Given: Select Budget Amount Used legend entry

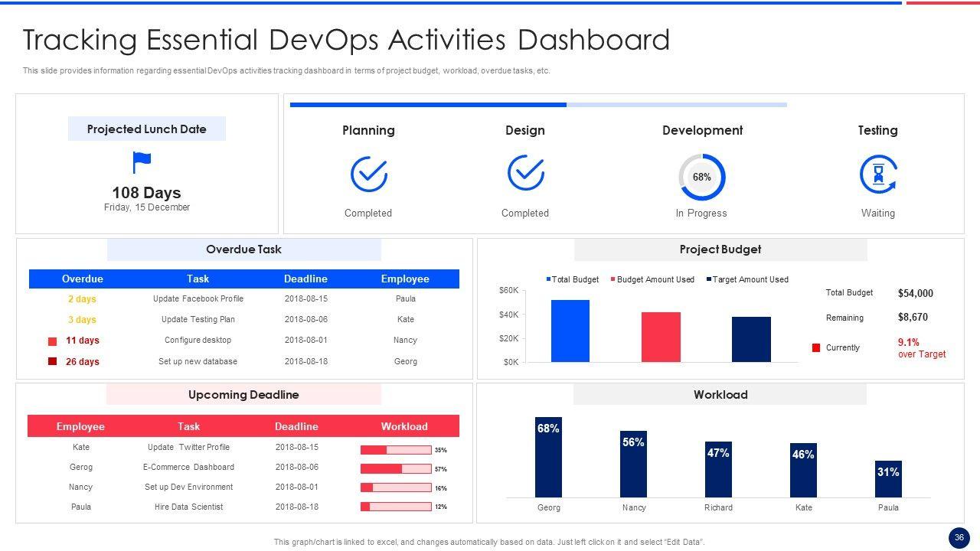Looking at the screenshot, I should click(x=652, y=280).
